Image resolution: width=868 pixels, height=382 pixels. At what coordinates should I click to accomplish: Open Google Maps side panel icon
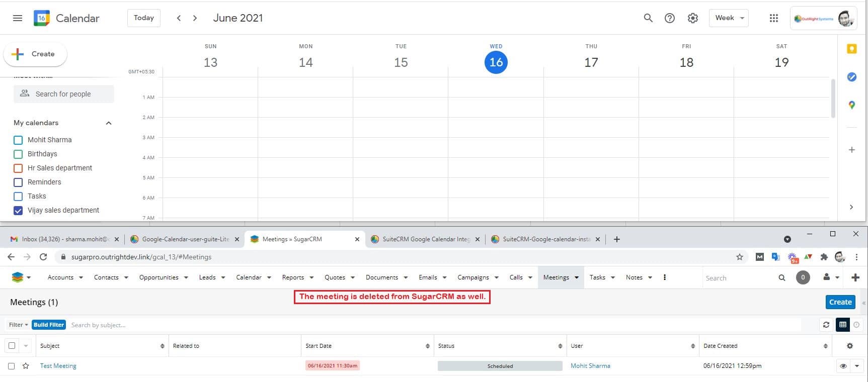(x=851, y=105)
